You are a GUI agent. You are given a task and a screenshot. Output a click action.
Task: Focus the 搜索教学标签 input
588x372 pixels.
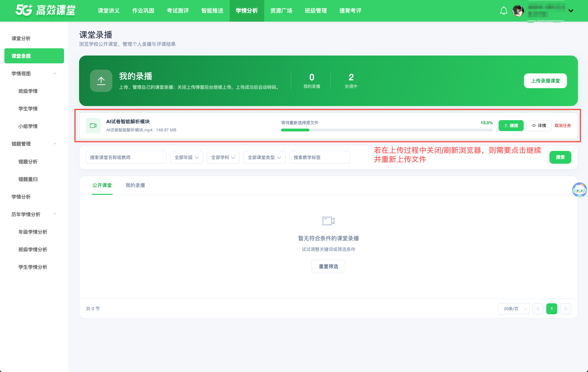click(320, 157)
